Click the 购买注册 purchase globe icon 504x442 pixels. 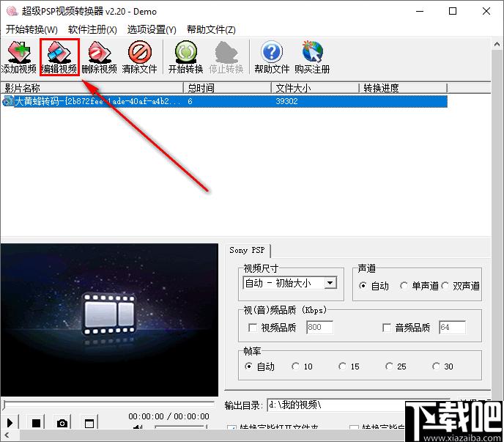312,58
